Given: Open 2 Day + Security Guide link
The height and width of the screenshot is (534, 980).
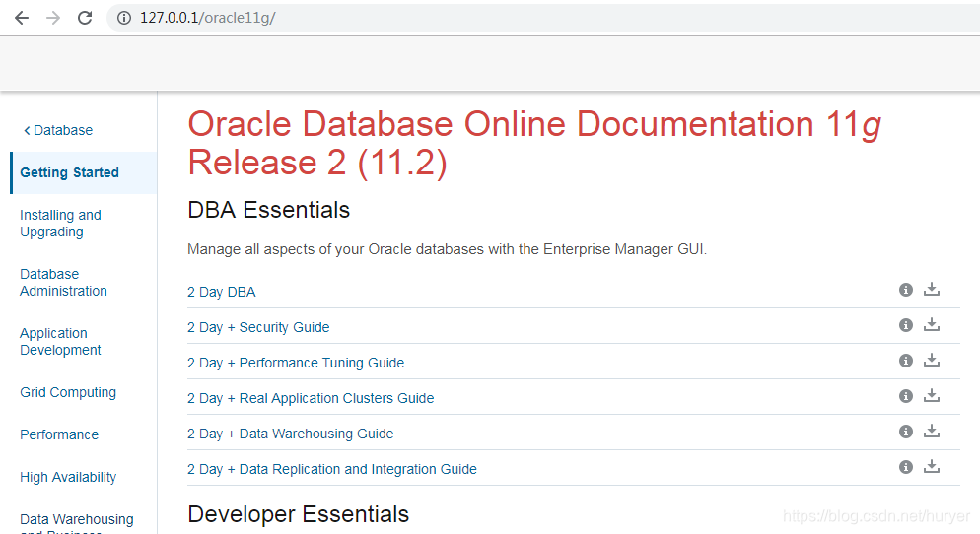Looking at the screenshot, I should [258, 328].
